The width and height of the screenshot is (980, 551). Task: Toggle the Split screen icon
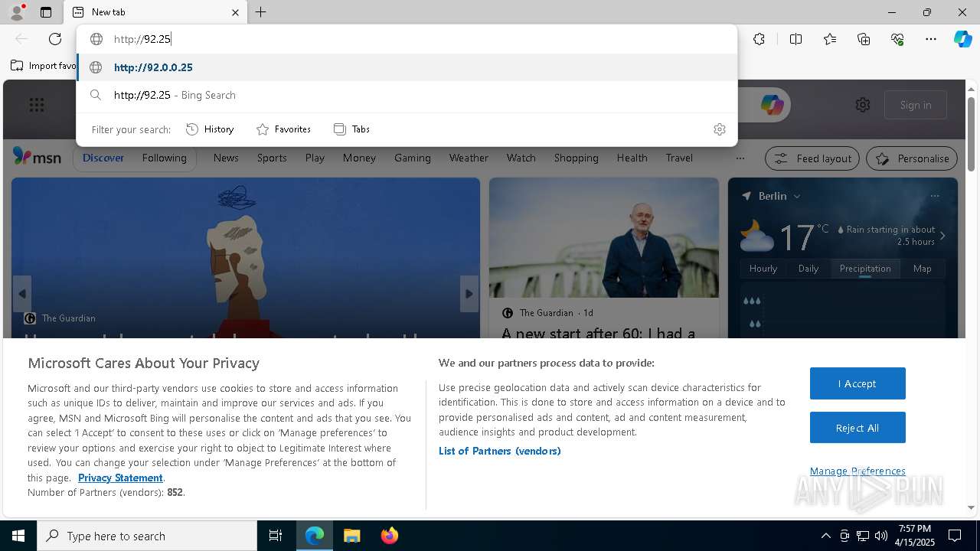coord(795,39)
